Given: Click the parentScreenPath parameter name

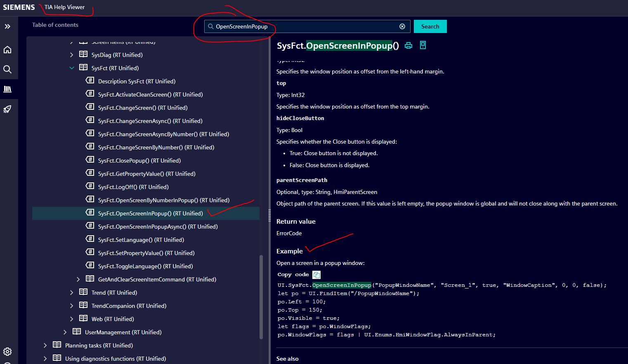Looking at the screenshot, I should [302, 180].
